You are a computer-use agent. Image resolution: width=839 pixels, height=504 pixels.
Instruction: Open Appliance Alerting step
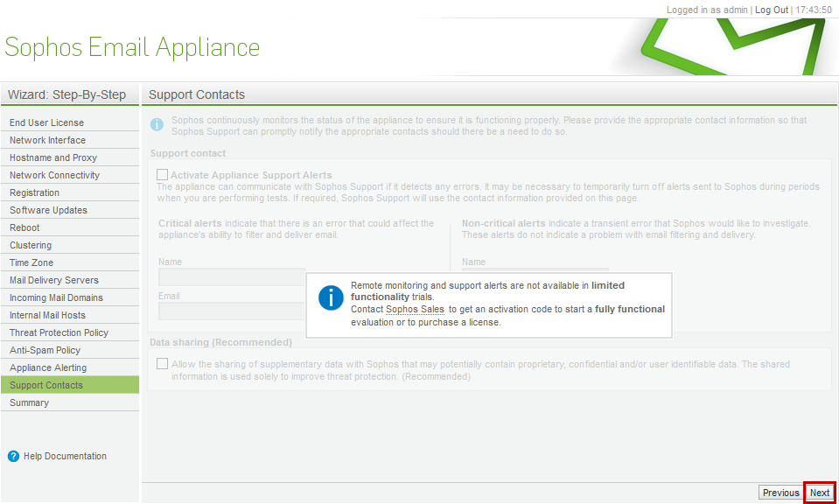[70, 367]
